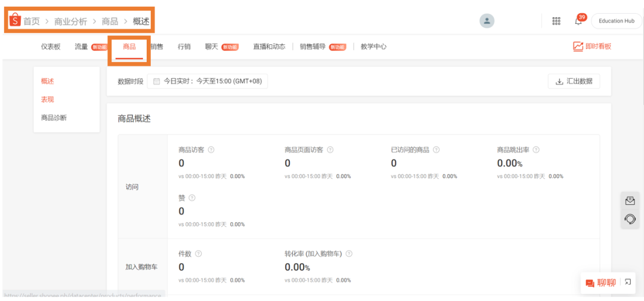Click the 转化率 (加入购物车) label
This screenshot has width=644, height=301.
pyautogui.click(x=314, y=254)
